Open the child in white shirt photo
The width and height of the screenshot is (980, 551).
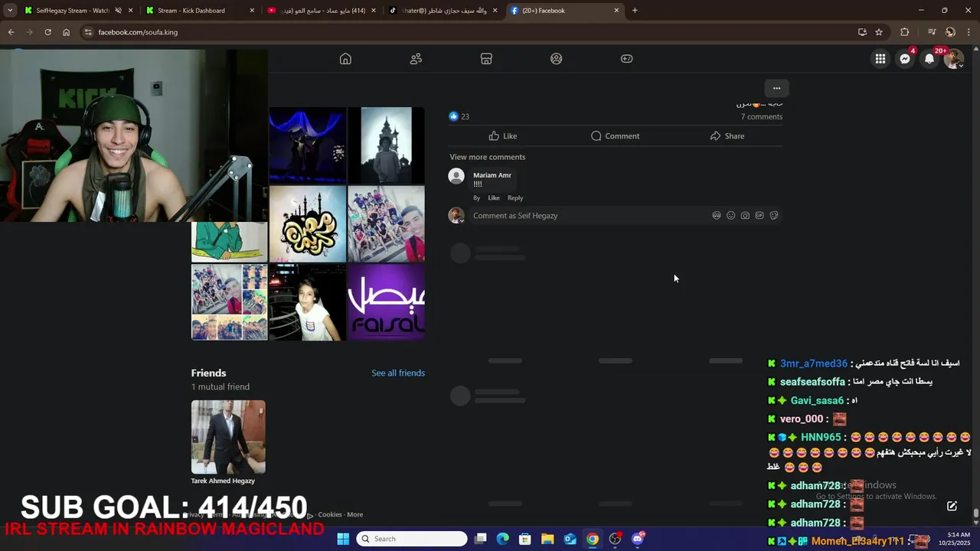coord(308,302)
